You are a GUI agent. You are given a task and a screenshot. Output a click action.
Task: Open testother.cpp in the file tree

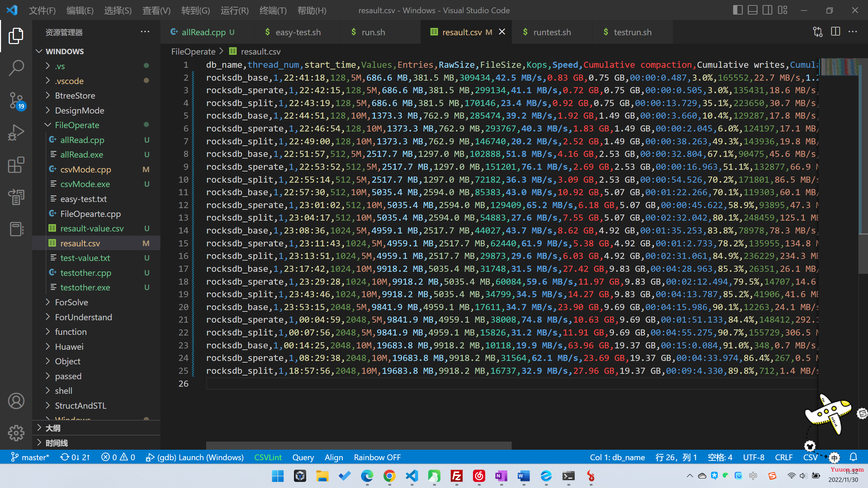coord(97,273)
